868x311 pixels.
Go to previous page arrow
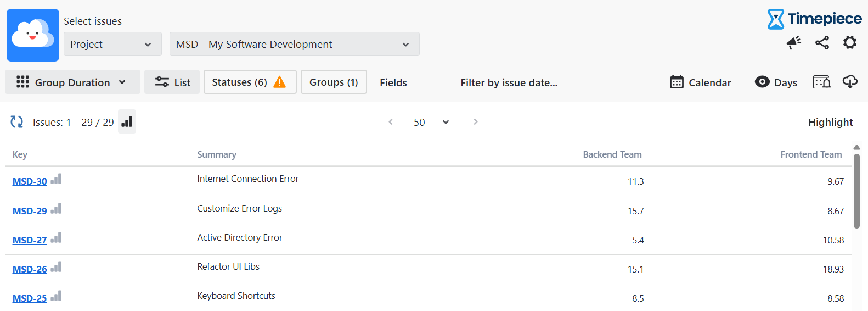(x=391, y=122)
